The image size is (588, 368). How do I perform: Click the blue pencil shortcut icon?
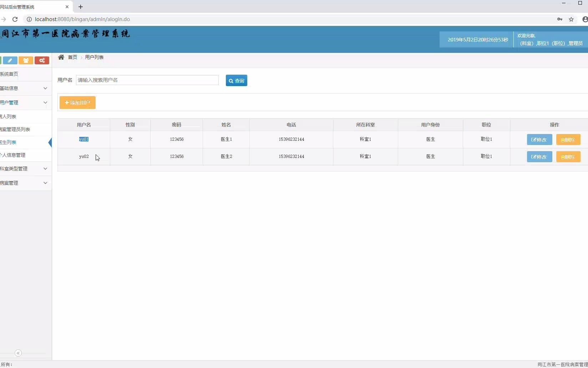10,60
